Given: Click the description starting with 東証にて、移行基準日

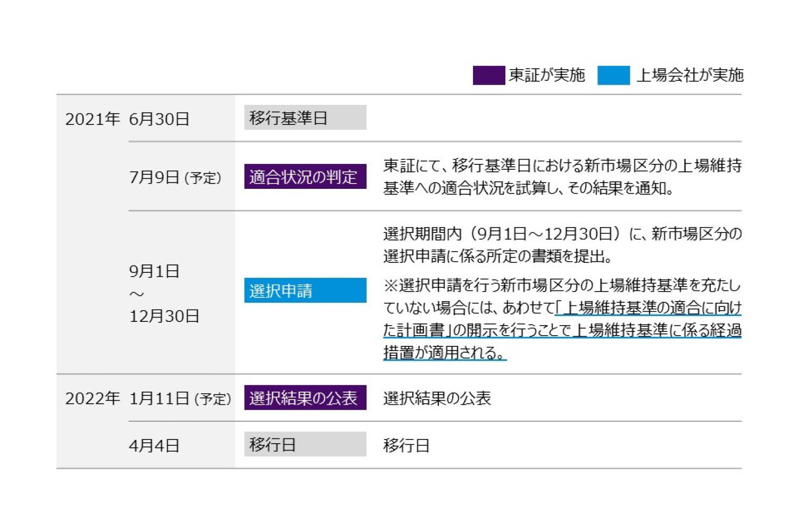Looking at the screenshot, I should [x=562, y=177].
